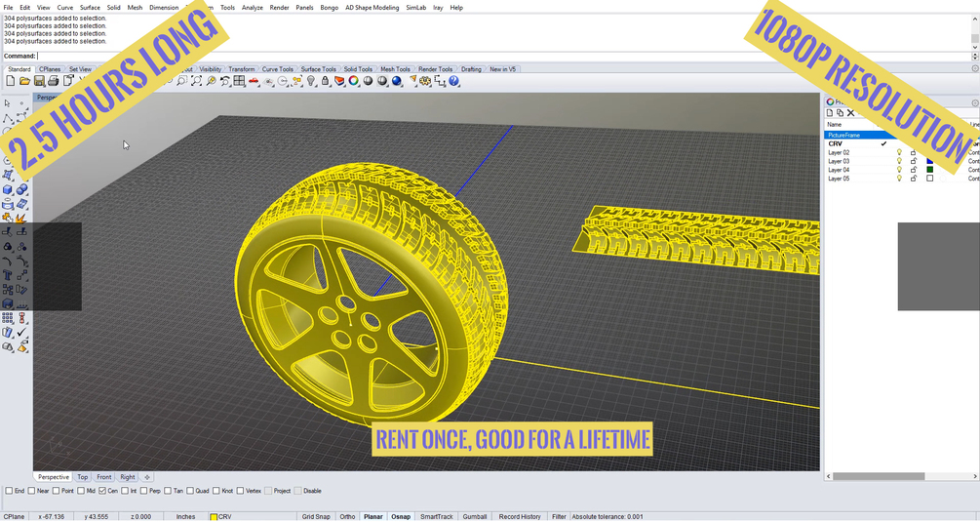Viewport: 980px width, 522px height.
Task: Expand the viewport tab add button
Action: pos(147,477)
